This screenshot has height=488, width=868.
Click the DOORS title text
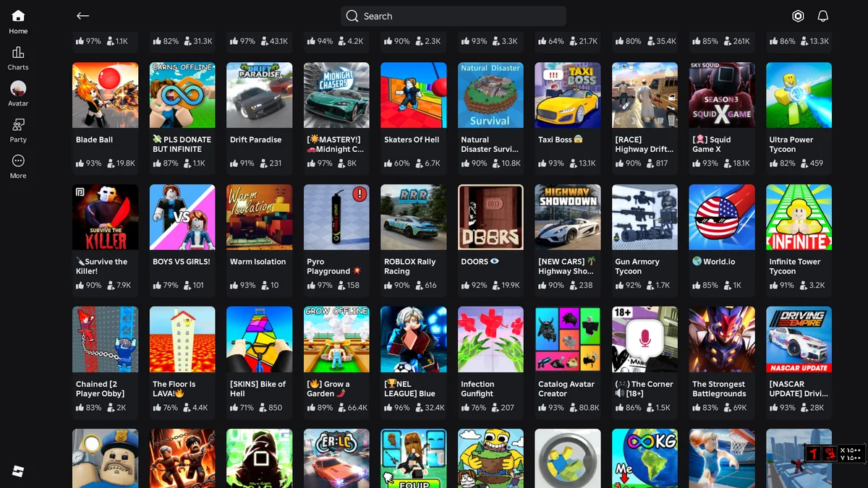tap(480, 262)
